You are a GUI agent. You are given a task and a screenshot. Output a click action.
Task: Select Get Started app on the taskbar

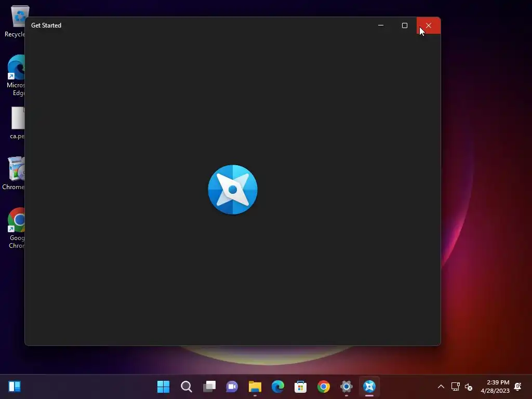(369, 387)
